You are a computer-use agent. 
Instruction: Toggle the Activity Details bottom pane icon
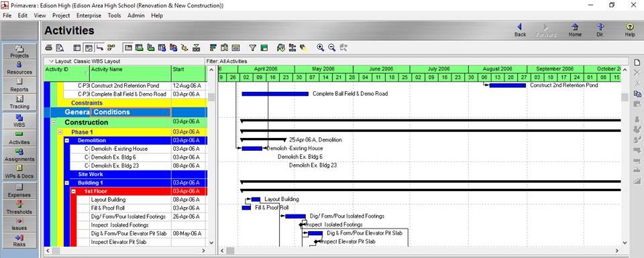pyautogui.click(x=128, y=48)
